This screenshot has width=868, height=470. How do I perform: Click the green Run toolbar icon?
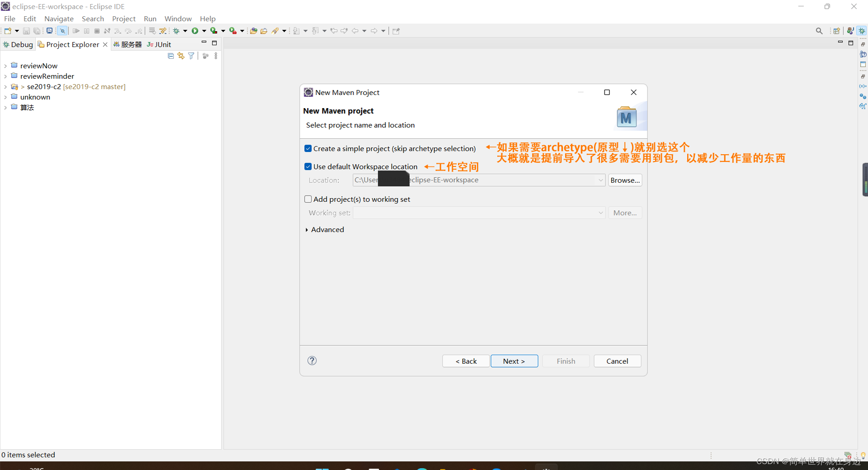[x=195, y=30]
